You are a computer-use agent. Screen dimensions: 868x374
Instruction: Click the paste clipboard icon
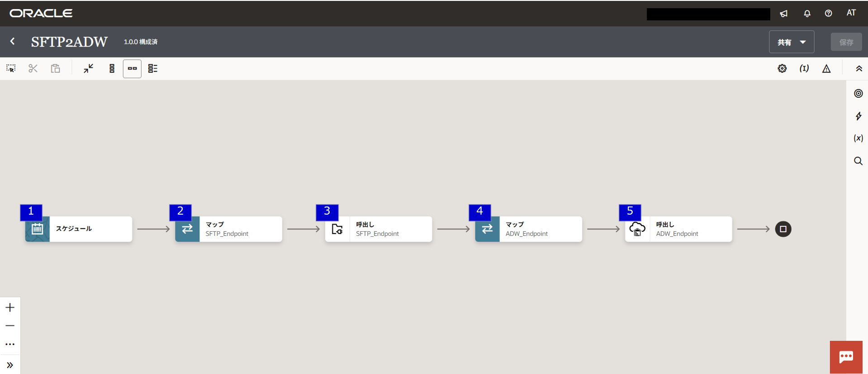tap(55, 68)
